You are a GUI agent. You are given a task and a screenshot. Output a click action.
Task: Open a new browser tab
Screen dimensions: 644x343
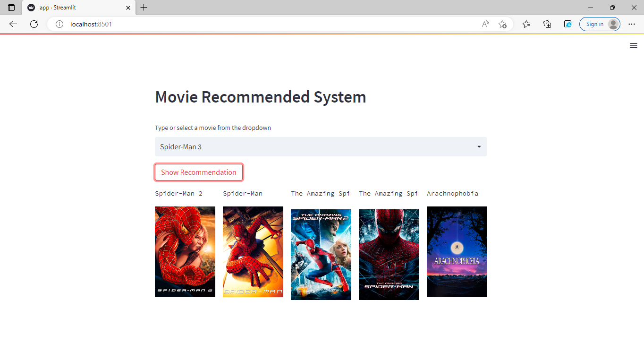pyautogui.click(x=144, y=8)
